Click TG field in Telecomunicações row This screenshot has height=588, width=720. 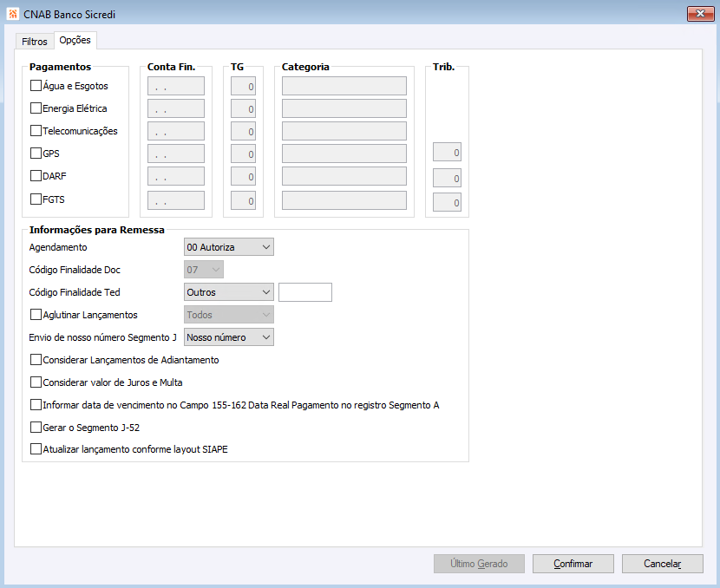[243, 131]
